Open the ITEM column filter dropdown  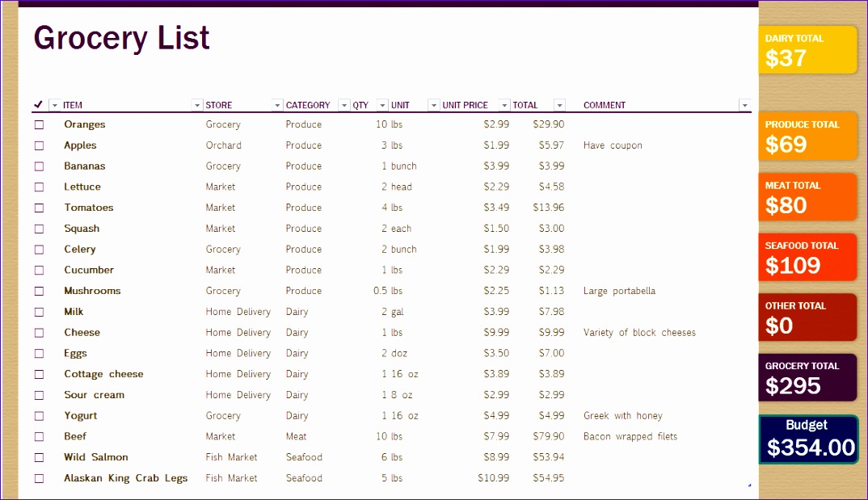pyautogui.click(x=196, y=106)
